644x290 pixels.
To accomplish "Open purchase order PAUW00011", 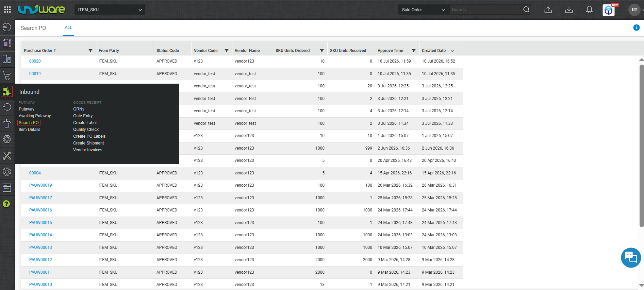I will (40, 272).
